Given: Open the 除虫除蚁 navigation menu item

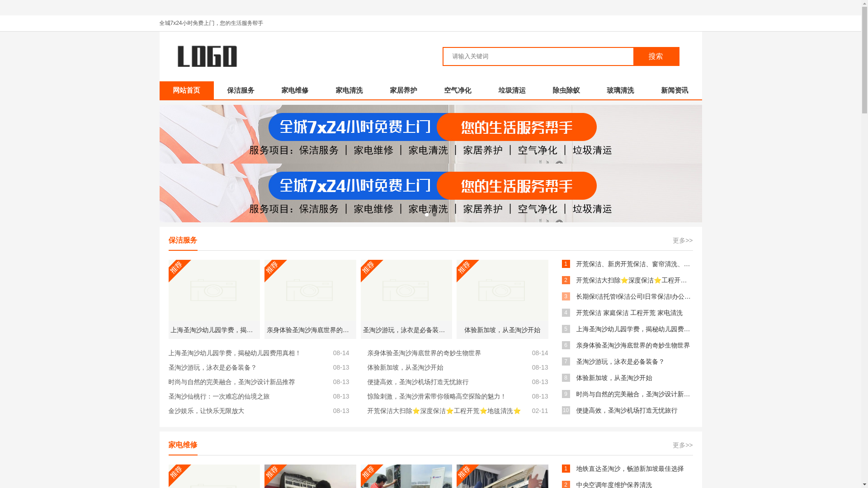Looking at the screenshot, I should (x=566, y=90).
